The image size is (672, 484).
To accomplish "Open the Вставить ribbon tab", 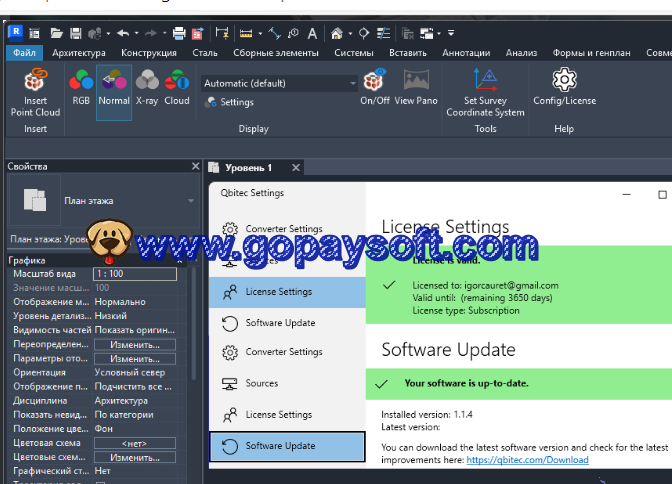I will pos(408,53).
